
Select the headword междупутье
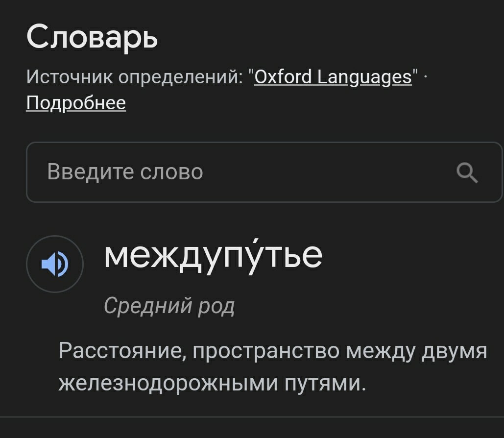point(213,256)
